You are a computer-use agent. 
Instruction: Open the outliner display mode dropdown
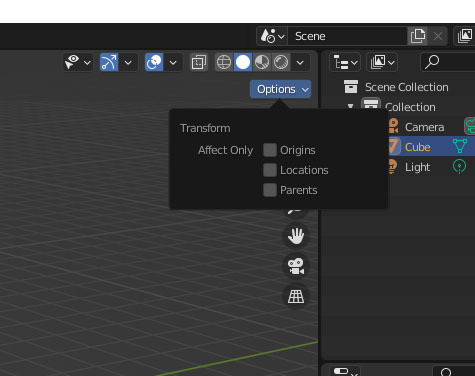[x=382, y=62]
